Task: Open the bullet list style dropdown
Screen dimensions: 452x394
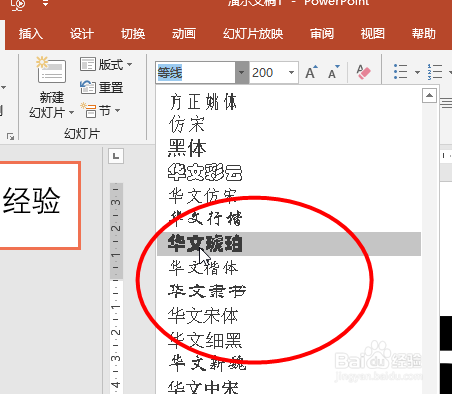Action: tap(417, 72)
